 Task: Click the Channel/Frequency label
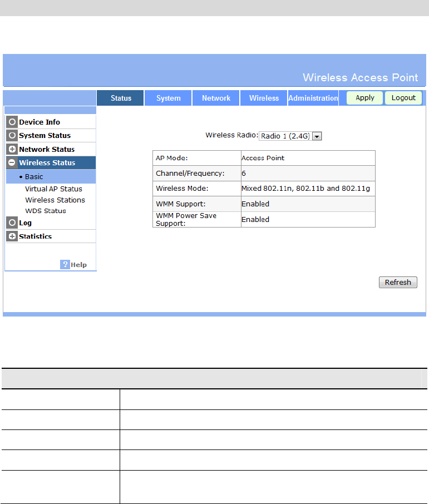190,174
